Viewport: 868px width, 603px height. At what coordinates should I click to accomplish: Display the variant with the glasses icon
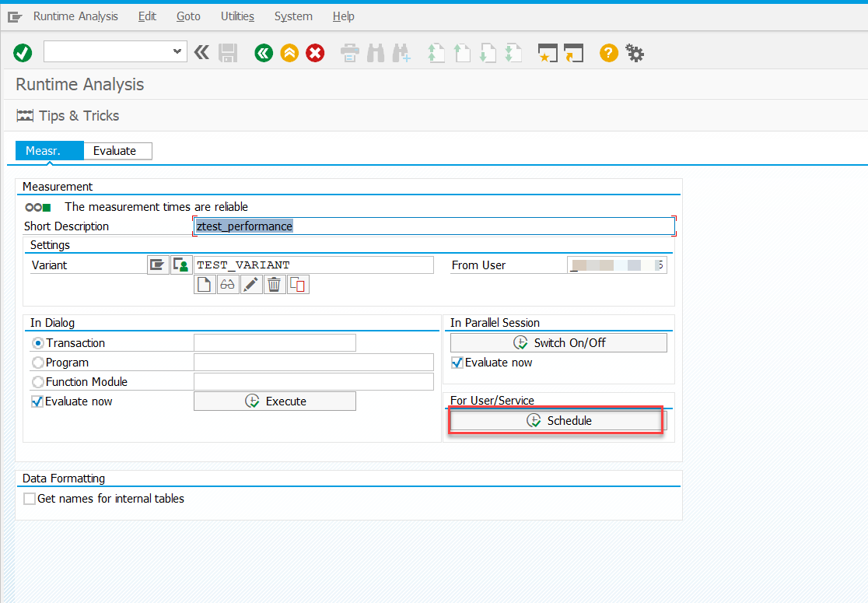pyautogui.click(x=227, y=284)
